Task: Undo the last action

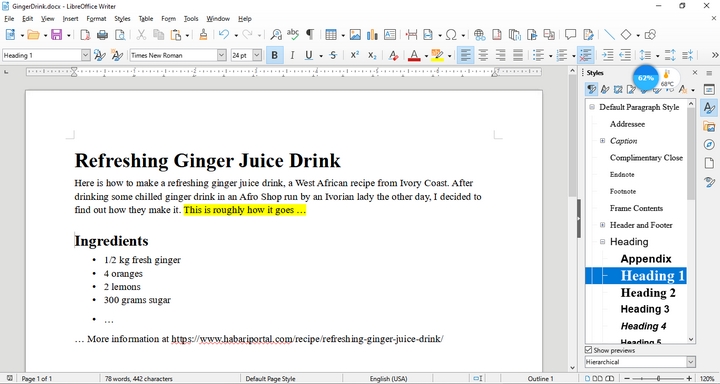Action: click(x=224, y=34)
